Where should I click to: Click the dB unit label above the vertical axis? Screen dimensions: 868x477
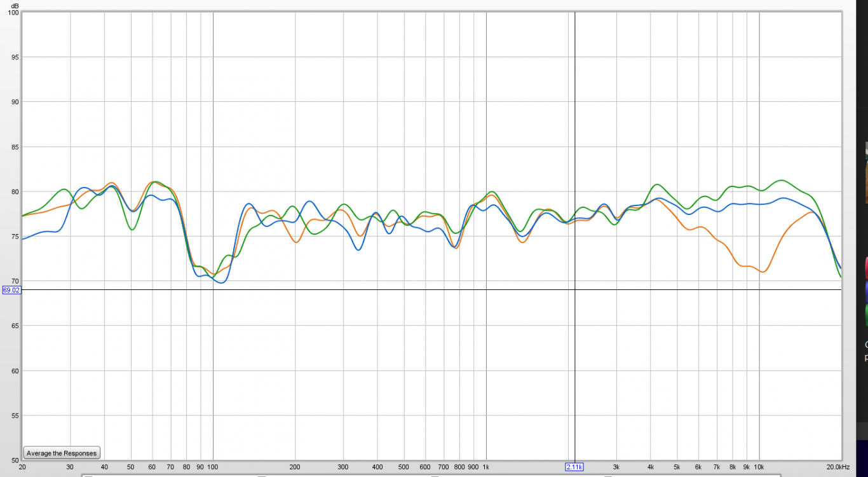coord(15,6)
